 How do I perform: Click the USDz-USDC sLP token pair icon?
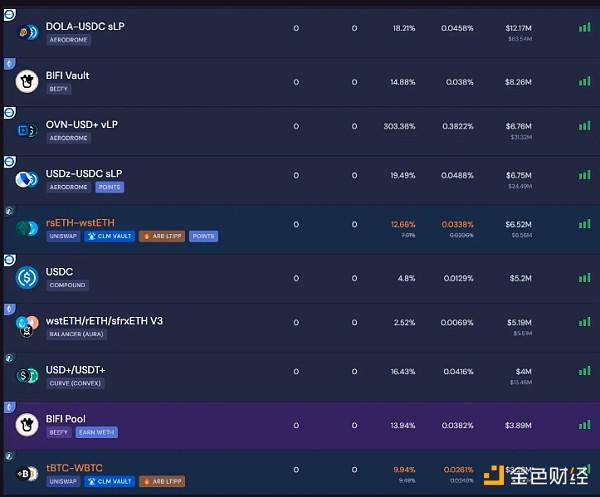click(x=27, y=180)
